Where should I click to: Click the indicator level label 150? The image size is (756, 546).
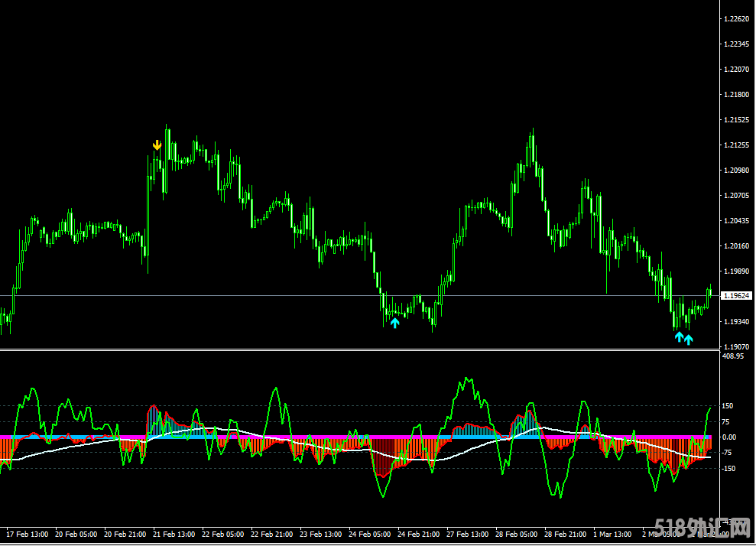point(728,406)
